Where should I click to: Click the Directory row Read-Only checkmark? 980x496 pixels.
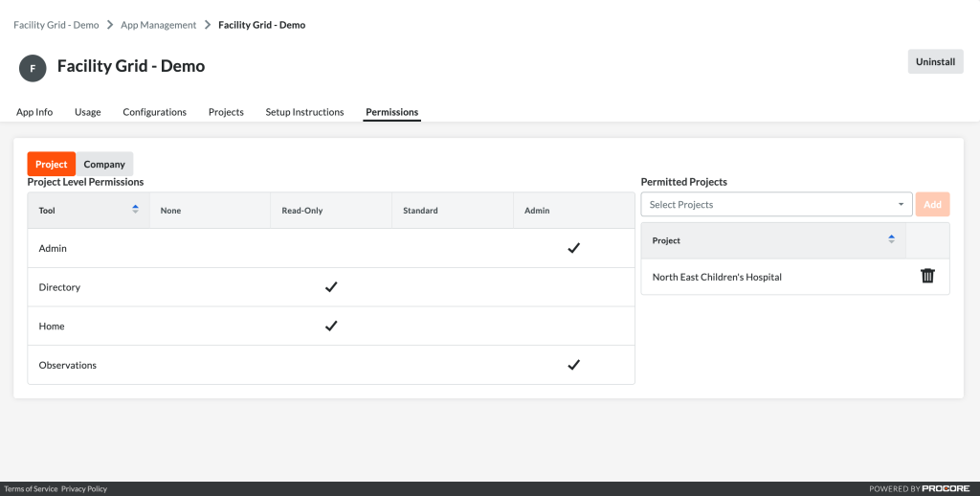coord(330,287)
